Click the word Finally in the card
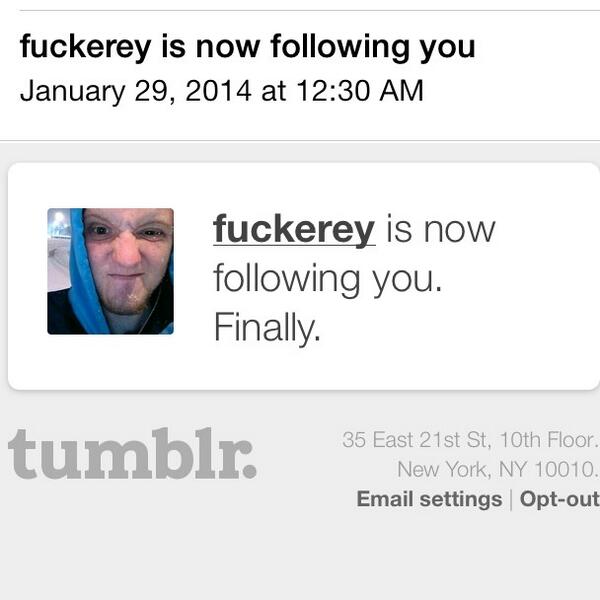 tap(267, 327)
